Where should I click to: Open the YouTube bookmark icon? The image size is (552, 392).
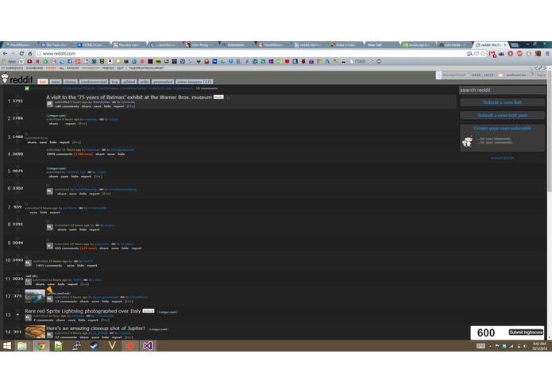click(x=29, y=62)
